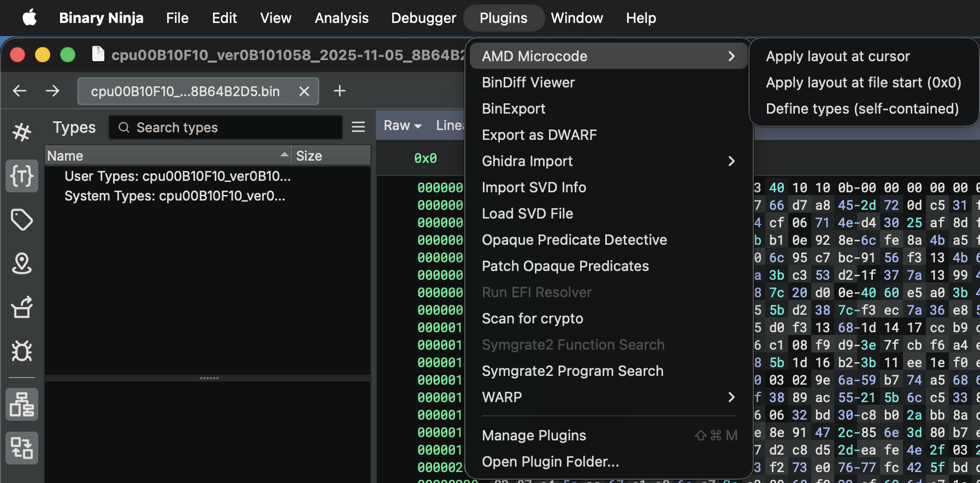The image size is (980, 483).
Task: Open the Help menu
Action: pyautogui.click(x=641, y=18)
